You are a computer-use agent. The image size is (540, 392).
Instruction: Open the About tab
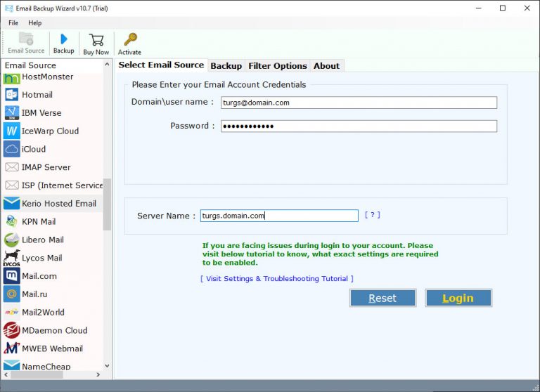coord(326,66)
